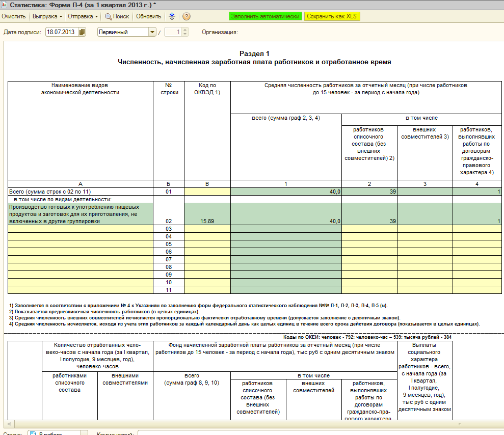Click footnote 2) about среднесписочная численность
The width and height of the screenshot is (504, 435).
[104, 312]
